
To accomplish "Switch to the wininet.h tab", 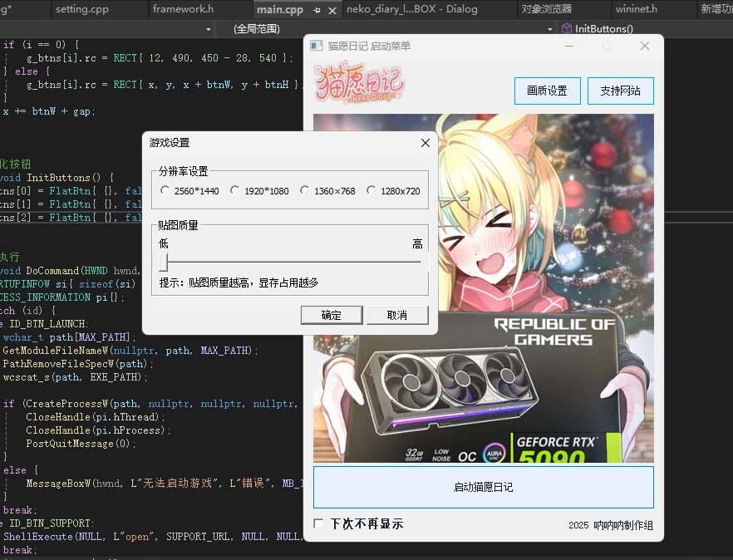I will coord(636,9).
